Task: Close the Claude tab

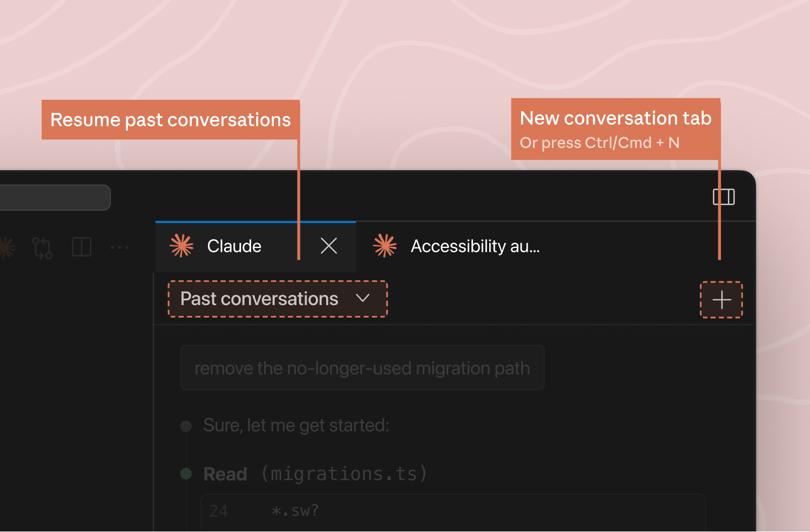Action: pyautogui.click(x=328, y=246)
